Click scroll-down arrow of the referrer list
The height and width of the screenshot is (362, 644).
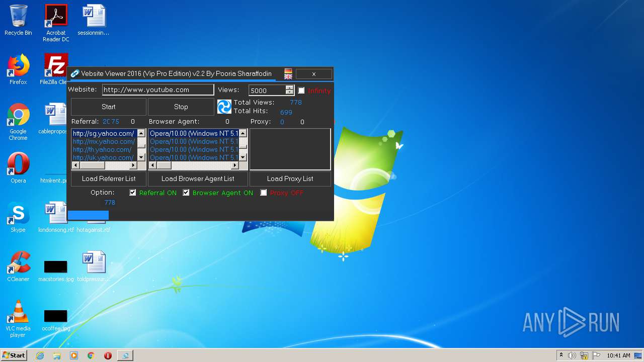[x=141, y=157]
